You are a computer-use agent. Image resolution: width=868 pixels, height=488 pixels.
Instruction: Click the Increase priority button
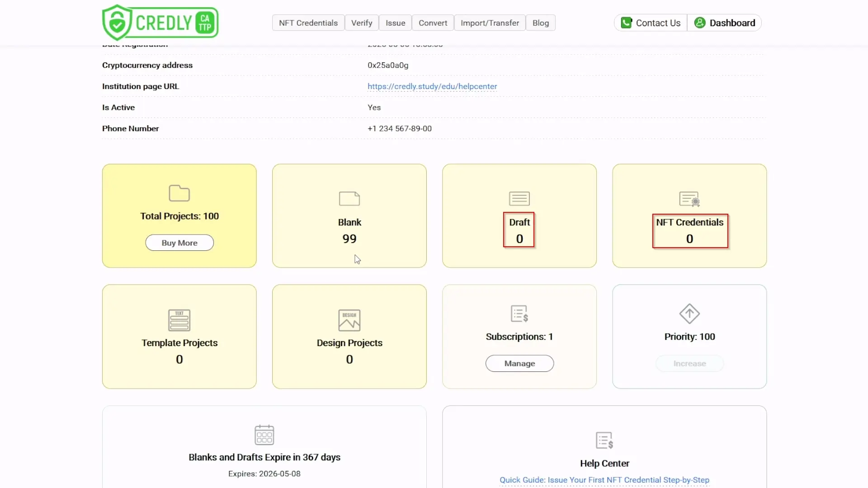tap(689, 363)
